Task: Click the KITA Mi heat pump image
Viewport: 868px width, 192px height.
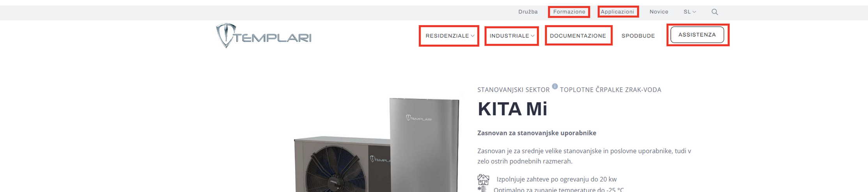Action: pyautogui.click(x=377, y=144)
